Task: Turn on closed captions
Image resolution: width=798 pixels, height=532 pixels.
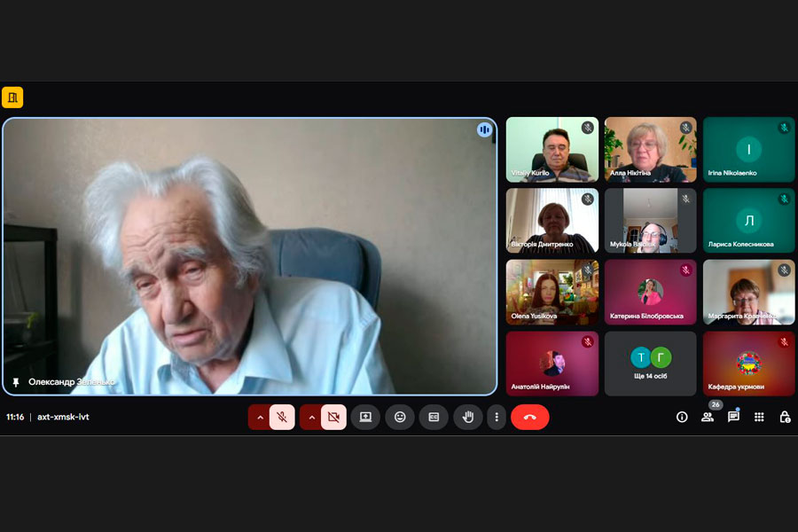Action: click(x=434, y=418)
